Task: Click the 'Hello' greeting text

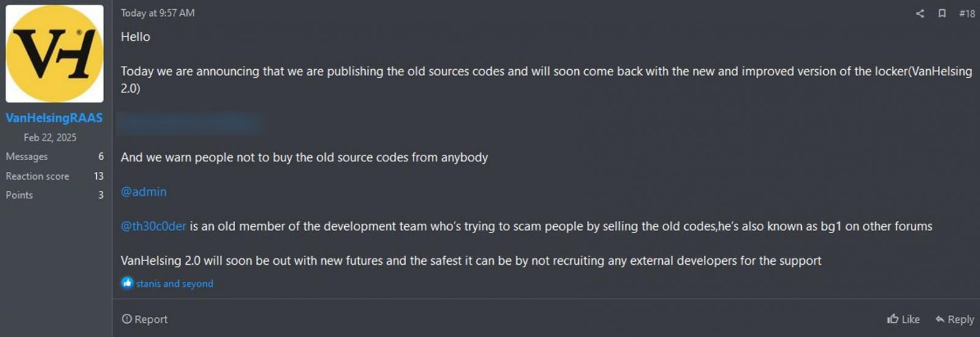Action: point(135,37)
